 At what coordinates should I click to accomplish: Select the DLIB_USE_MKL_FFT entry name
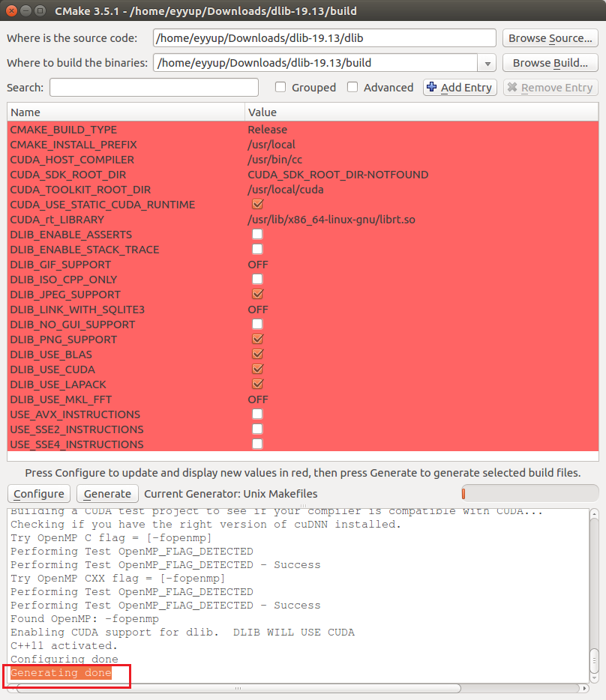click(x=61, y=399)
